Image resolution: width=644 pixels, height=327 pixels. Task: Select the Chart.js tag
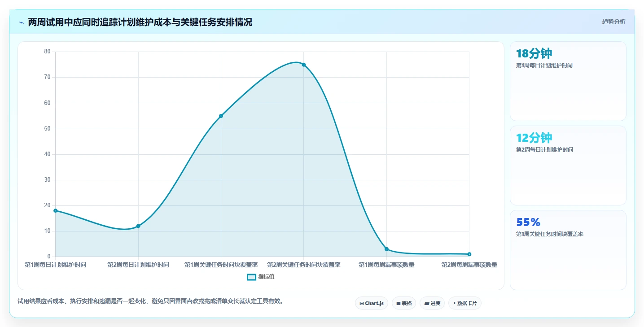(x=372, y=303)
